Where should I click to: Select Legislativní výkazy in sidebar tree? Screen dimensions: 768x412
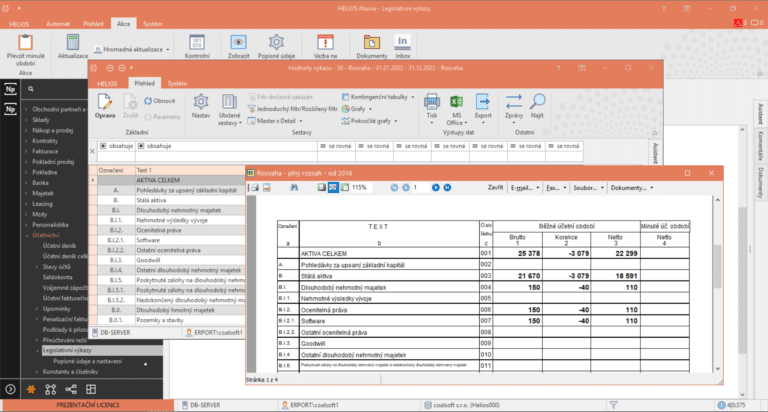point(67,350)
